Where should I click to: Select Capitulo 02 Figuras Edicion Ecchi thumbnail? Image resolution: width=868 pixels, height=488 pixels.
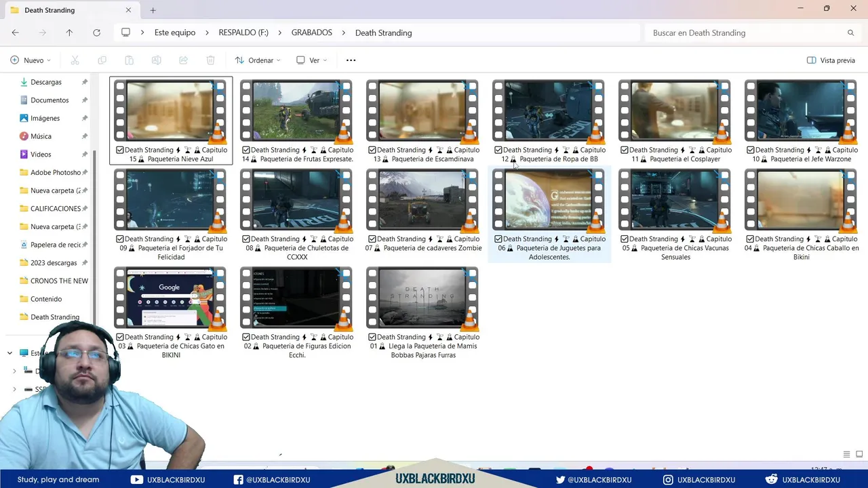[x=296, y=298]
